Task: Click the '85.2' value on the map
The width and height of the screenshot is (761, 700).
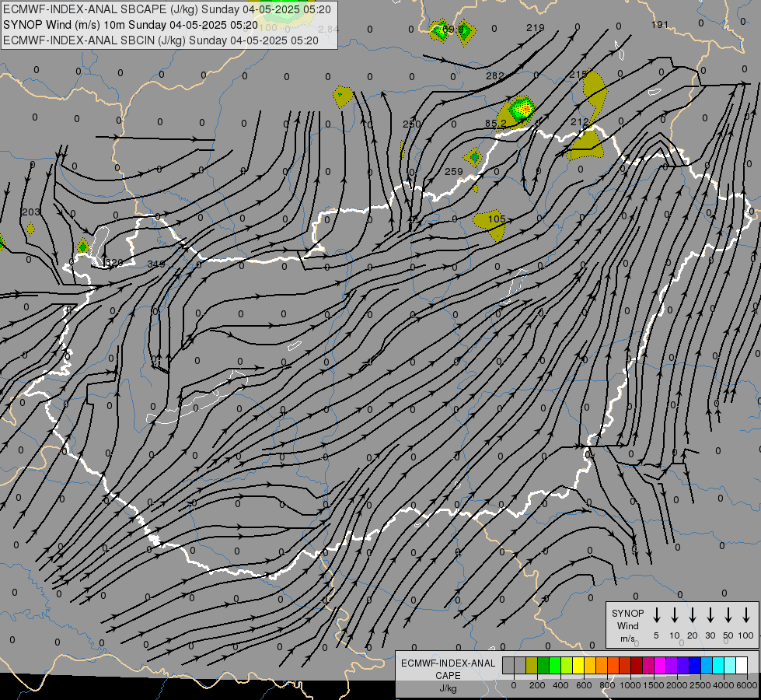Action: pyautogui.click(x=495, y=124)
